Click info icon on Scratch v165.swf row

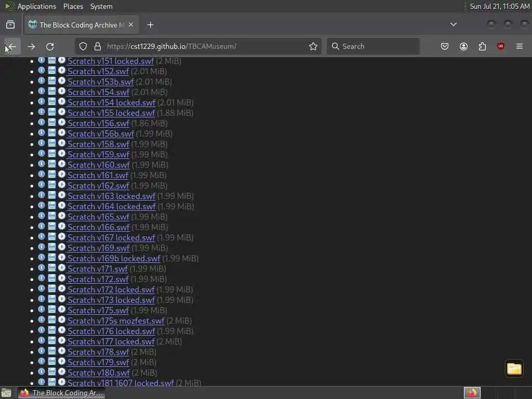coord(42,216)
